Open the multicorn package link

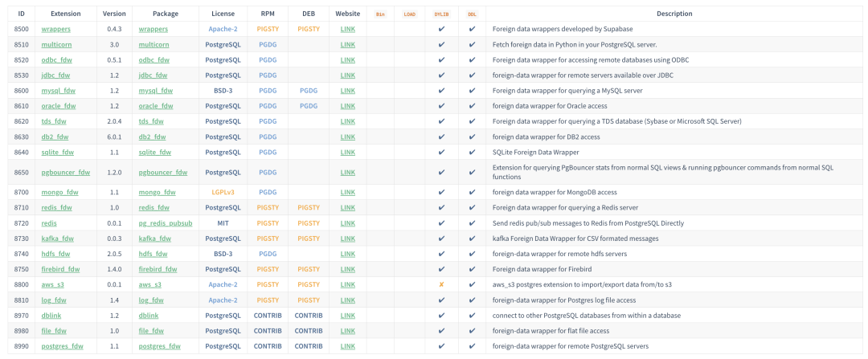click(x=154, y=44)
